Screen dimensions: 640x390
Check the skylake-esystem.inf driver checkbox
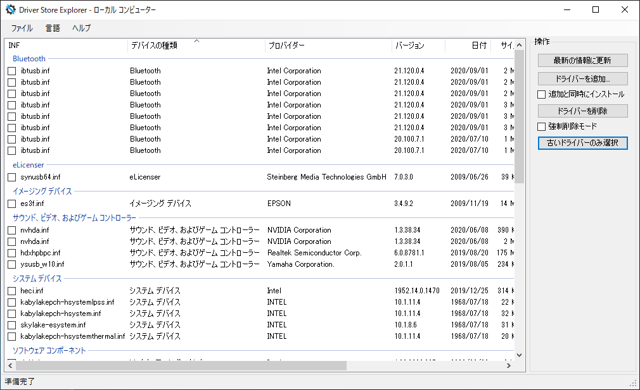click(x=12, y=325)
